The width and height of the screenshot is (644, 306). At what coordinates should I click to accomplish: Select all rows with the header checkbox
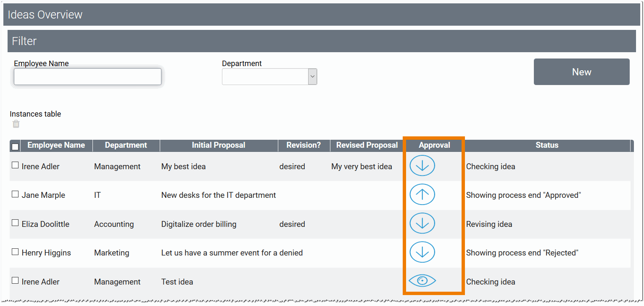[x=15, y=146]
